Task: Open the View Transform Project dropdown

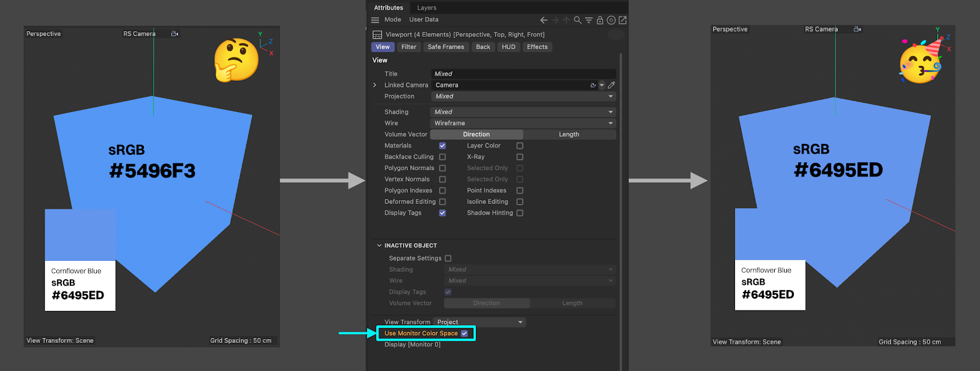Action: coord(479,322)
